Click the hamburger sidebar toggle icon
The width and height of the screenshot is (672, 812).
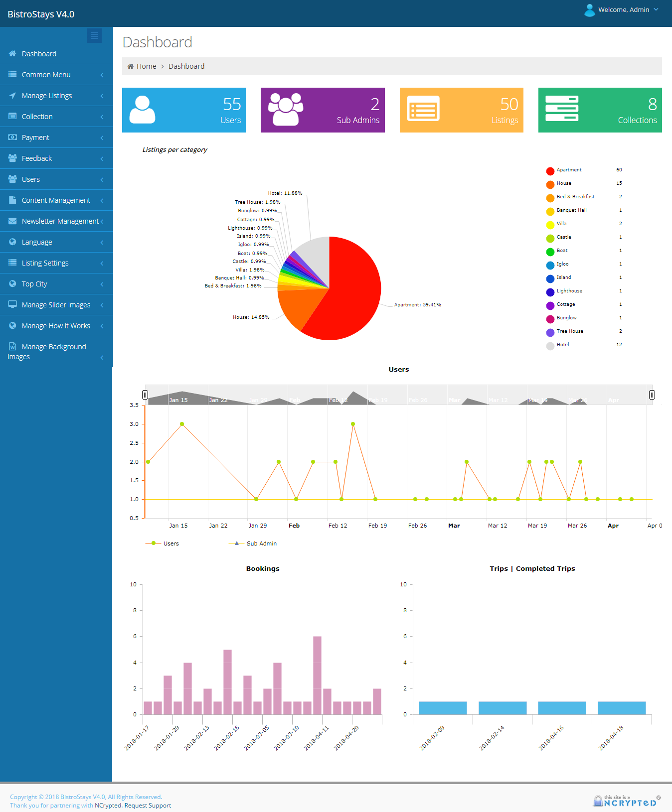[94, 35]
